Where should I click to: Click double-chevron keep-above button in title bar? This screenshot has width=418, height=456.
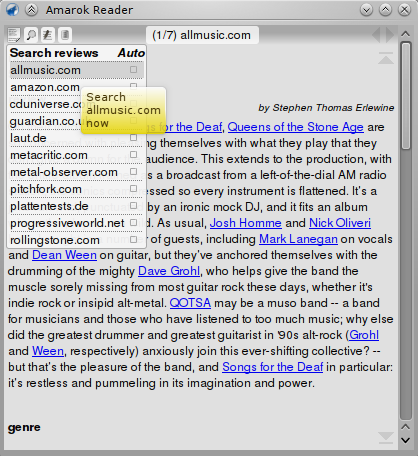click(31, 10)
